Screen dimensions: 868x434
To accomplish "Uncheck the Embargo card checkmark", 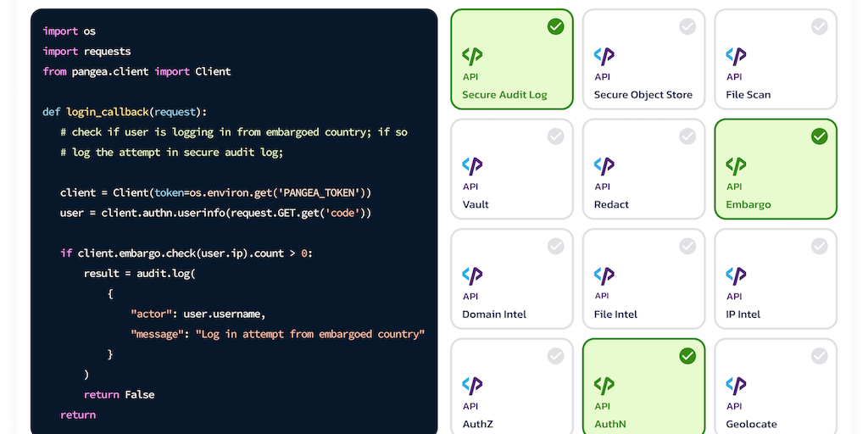I will click(x=820, y=136).
